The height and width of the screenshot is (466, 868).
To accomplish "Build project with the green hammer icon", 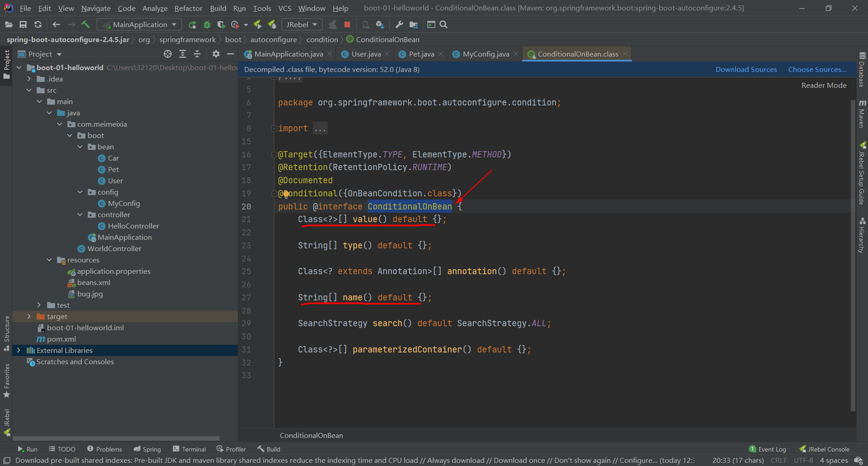I will [86, 24].
